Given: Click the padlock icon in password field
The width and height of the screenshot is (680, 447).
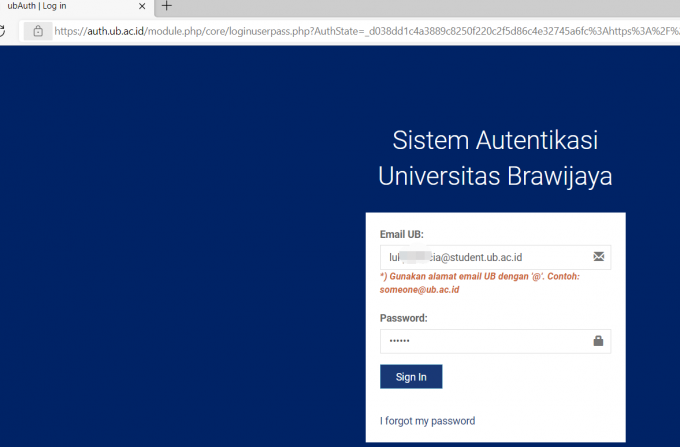Looking at the screenshot, I should click(x=598, y=341).
